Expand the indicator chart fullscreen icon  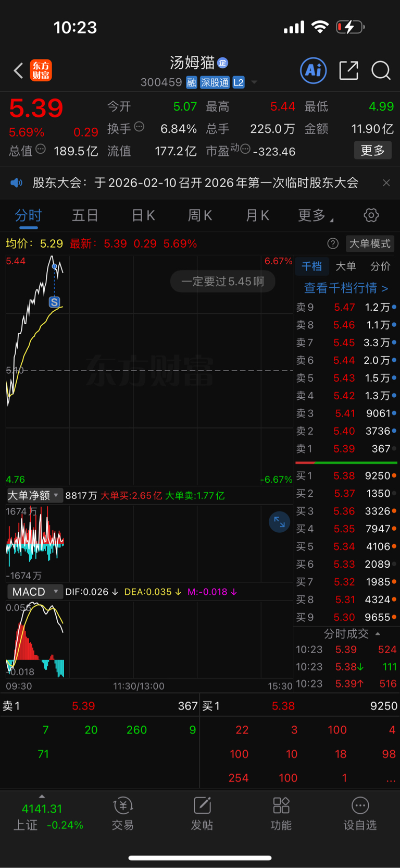coord(279,522)
